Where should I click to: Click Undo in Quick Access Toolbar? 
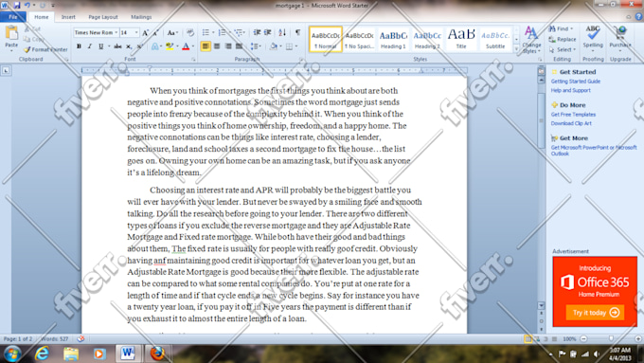27,6
